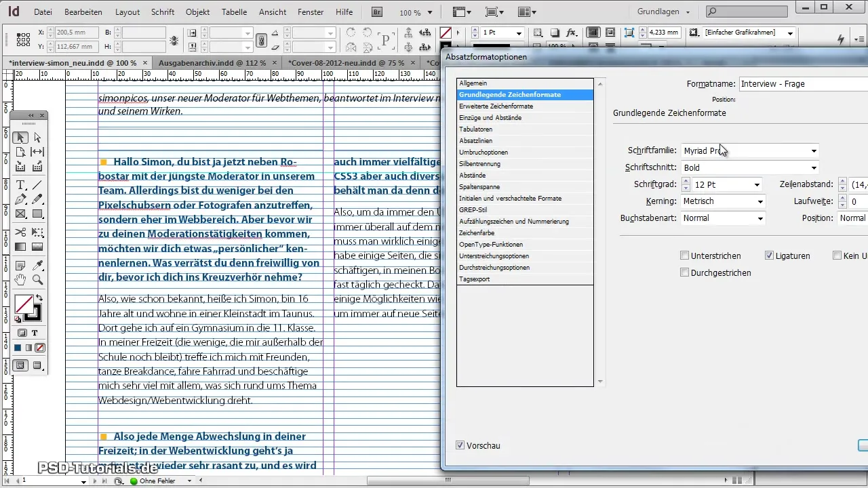
Task: Select the Rectangle Frame tool
Action: pos(20,214)
